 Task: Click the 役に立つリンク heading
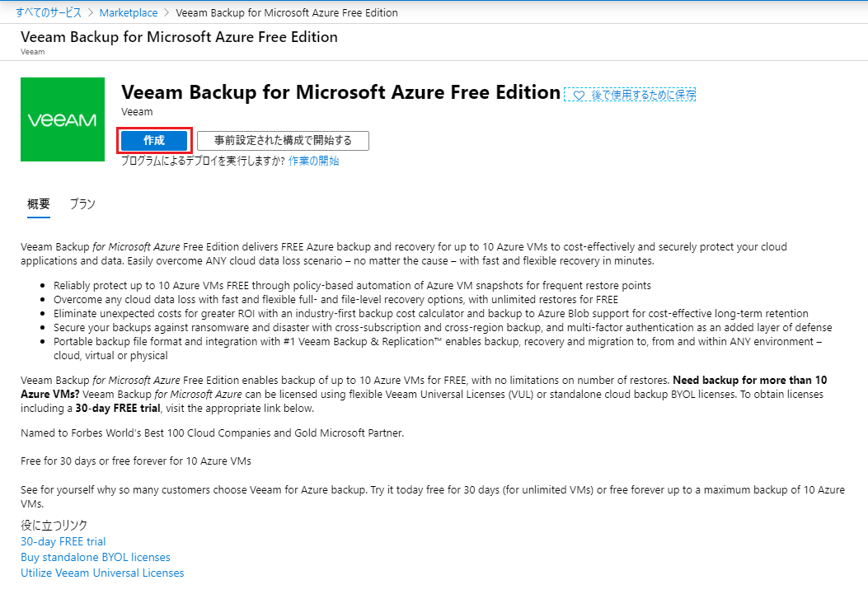click(x=54, y=525)
